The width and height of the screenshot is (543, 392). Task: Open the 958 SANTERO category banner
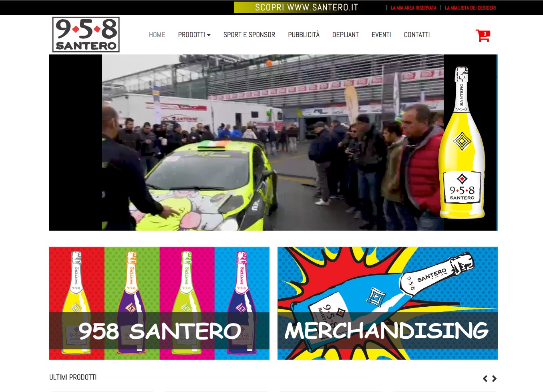pyautogui.click(x=159, y=303)
